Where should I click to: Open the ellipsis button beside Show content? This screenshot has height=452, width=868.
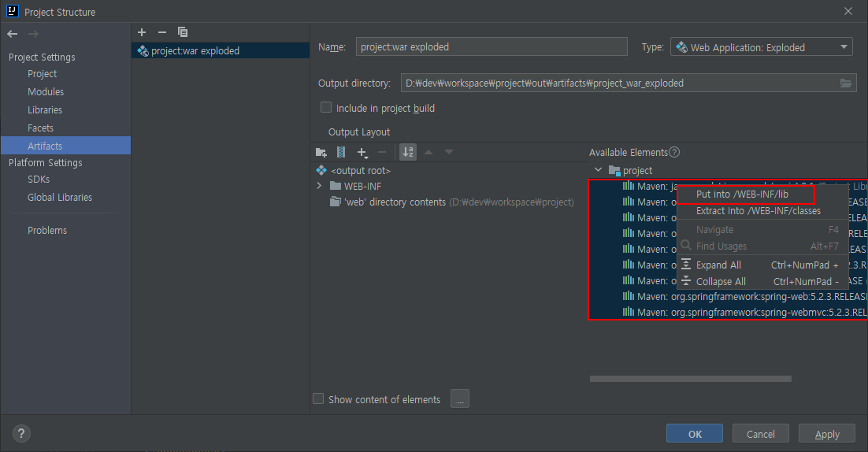pyautogui.click(x=460, y=398)
